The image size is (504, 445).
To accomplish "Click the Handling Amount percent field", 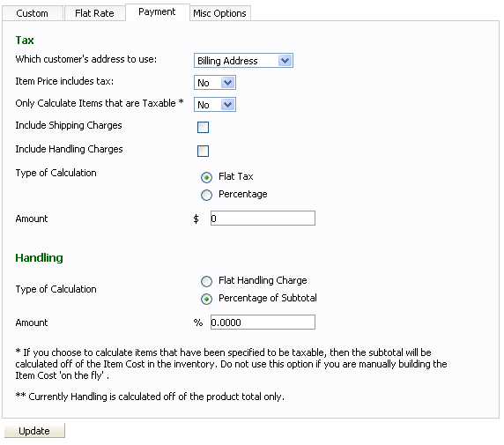I will click(263, 323).
